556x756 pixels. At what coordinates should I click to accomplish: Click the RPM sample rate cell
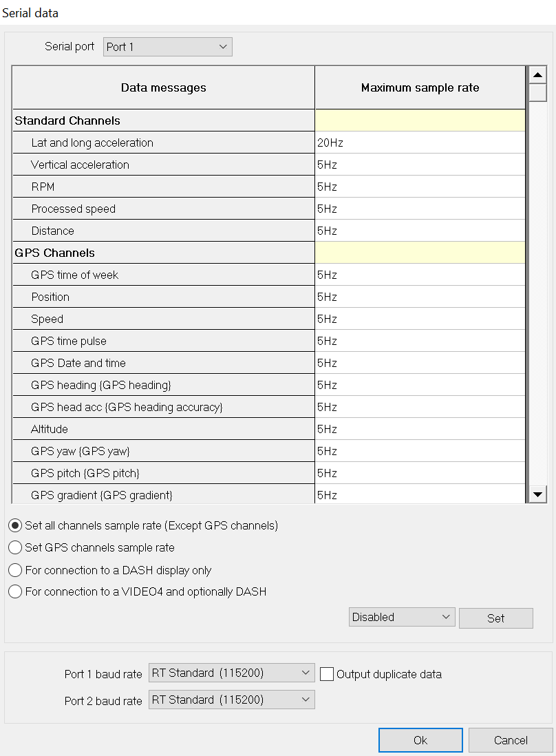point(420,187)
